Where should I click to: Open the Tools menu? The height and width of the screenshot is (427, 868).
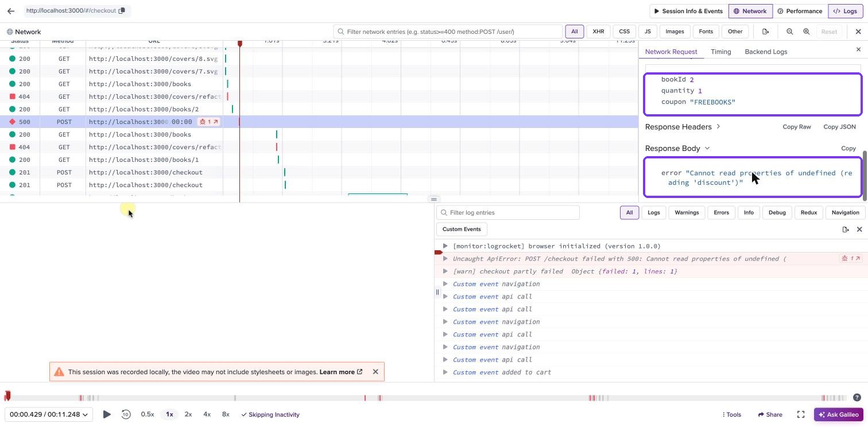[x=731, y=414]
